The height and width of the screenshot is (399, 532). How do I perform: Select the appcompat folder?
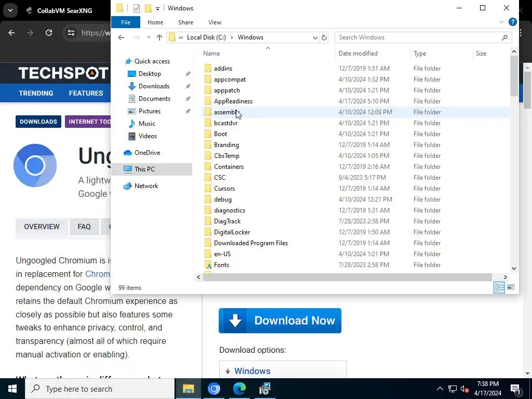(x=230, y=79)
